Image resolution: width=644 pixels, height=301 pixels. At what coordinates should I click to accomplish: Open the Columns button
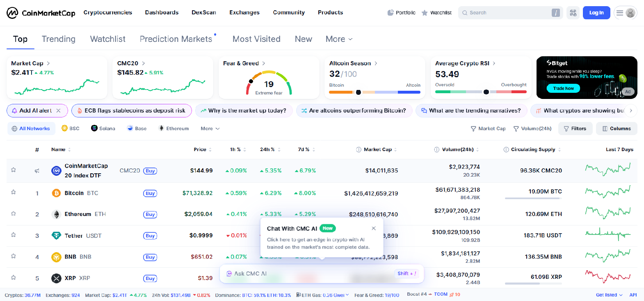pos(617,129)
